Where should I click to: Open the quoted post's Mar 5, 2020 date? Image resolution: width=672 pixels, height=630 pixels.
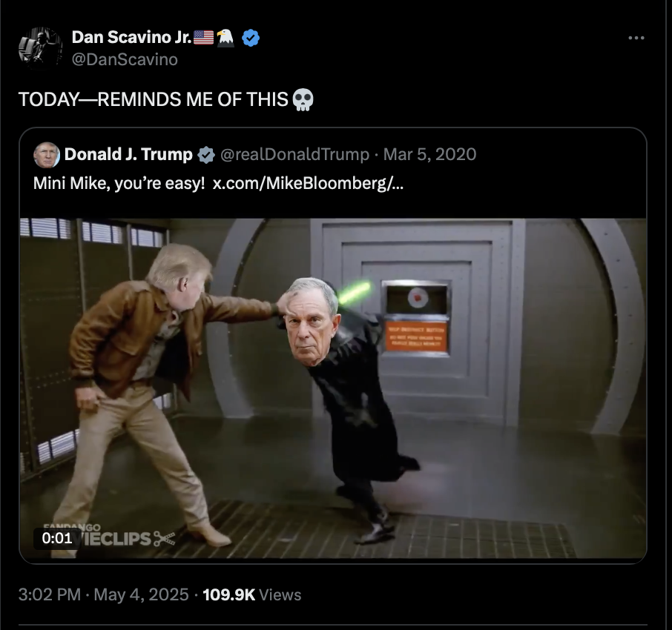tap(429, 154)
